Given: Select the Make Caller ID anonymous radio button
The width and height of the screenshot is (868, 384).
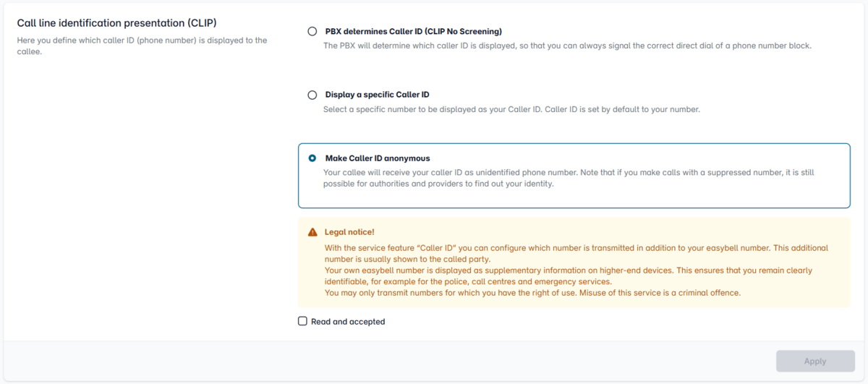Looking at the screenshot, I should (312, 158).
